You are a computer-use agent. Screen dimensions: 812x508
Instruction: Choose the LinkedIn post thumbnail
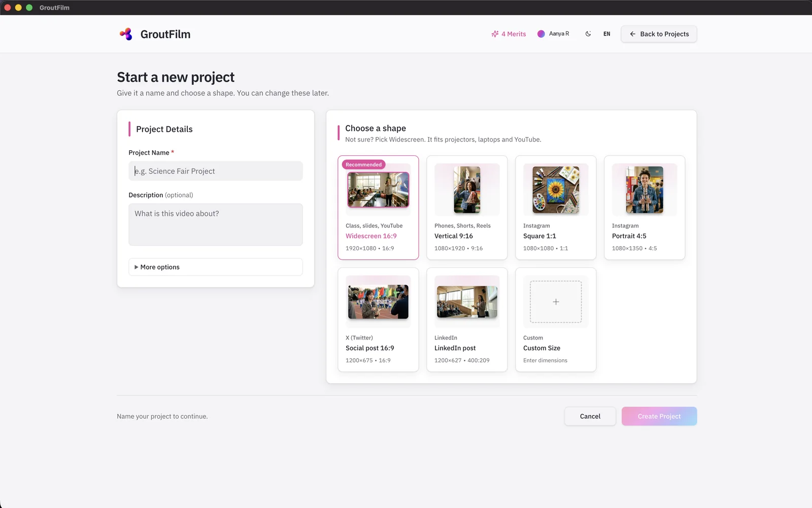pyautogui.click(x=467, y=302)
